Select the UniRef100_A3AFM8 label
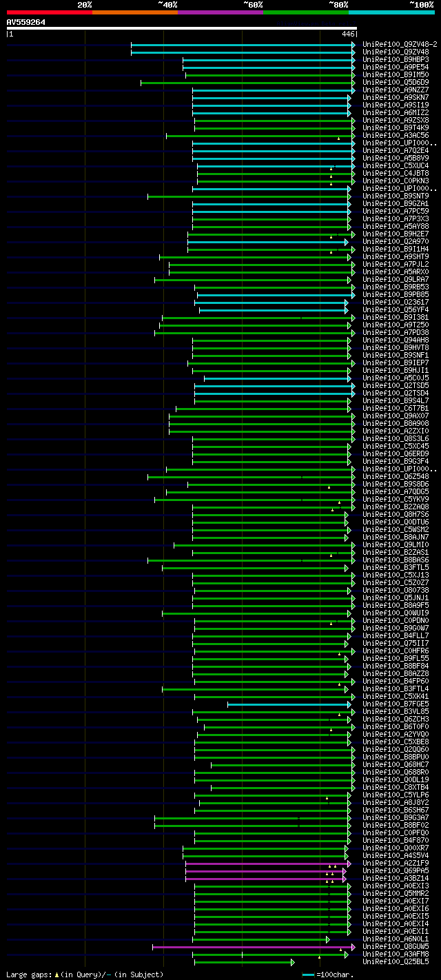Screen dimensions: 441x980 click(x=396, y=954)
